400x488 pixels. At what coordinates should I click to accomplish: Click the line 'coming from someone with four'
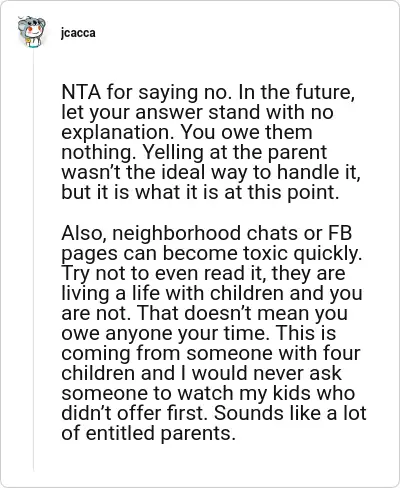(211, 353)
